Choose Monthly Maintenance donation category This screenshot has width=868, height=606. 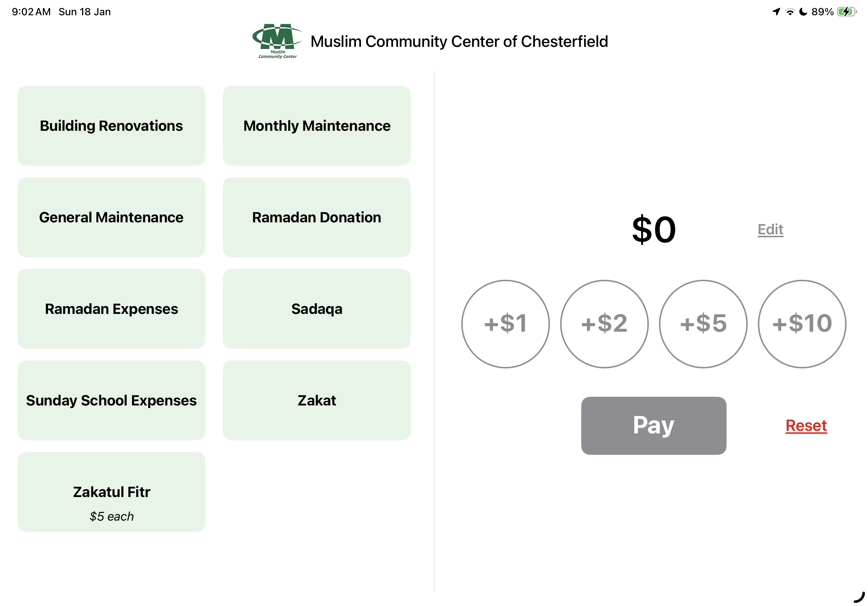tap(317, 126)
